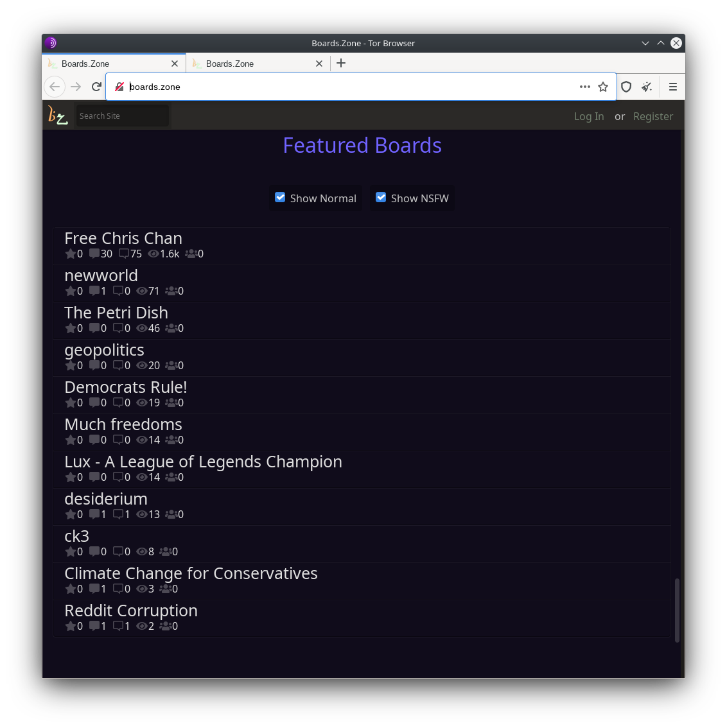The height and width of the screenshot is (728, 727).
Task: Click the Register link
Action: tap(653, 116)
